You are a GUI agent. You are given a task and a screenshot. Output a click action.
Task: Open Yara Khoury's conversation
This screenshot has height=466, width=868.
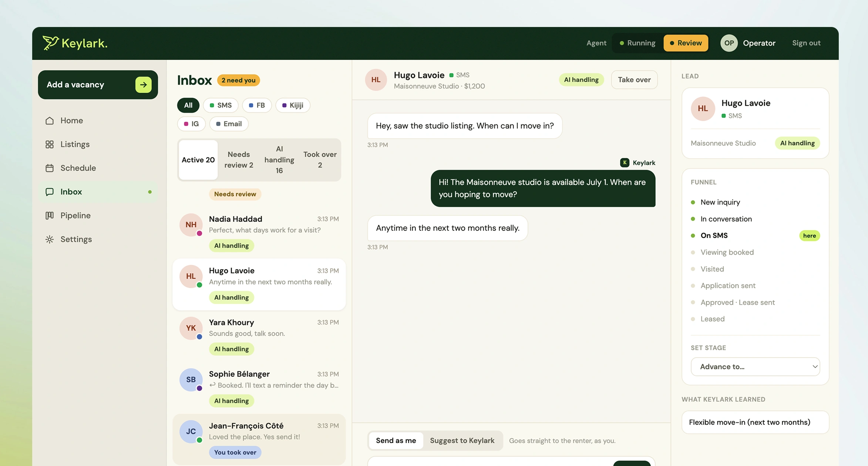(x=259, y=336)
